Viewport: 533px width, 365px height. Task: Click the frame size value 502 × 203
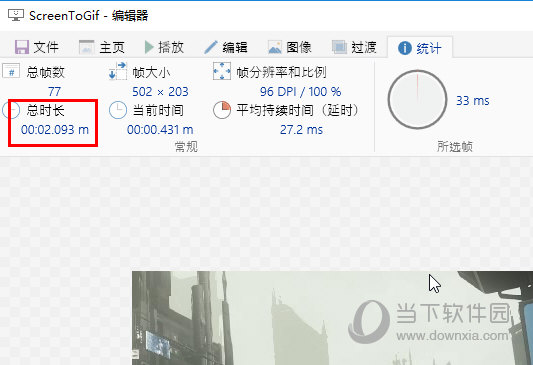[x=160, y=91]
